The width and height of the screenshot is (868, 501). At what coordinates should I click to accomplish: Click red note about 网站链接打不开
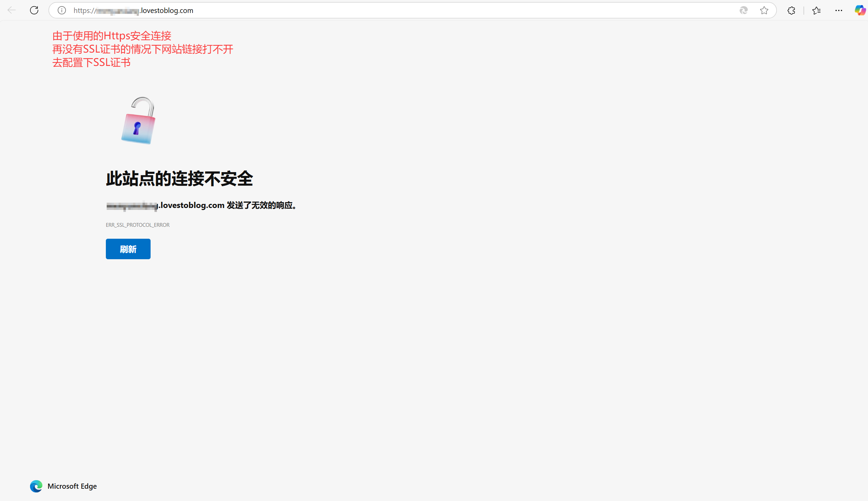[x=142, y=49]
